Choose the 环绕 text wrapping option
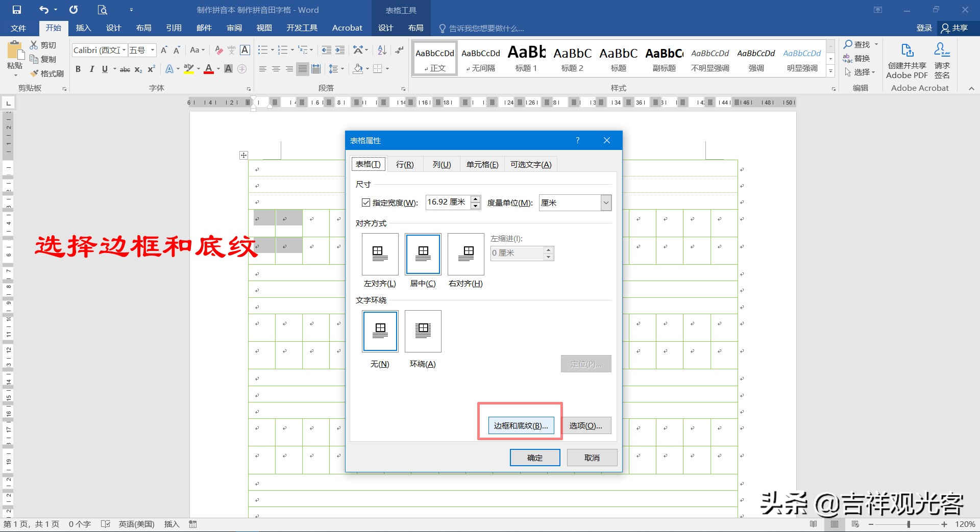The height and width of the screenshot is (532, 980). pos(423,332)
